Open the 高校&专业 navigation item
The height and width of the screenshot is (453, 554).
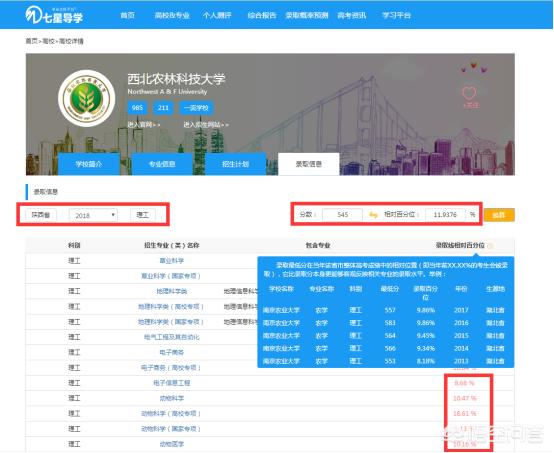[x=172, y=15]
